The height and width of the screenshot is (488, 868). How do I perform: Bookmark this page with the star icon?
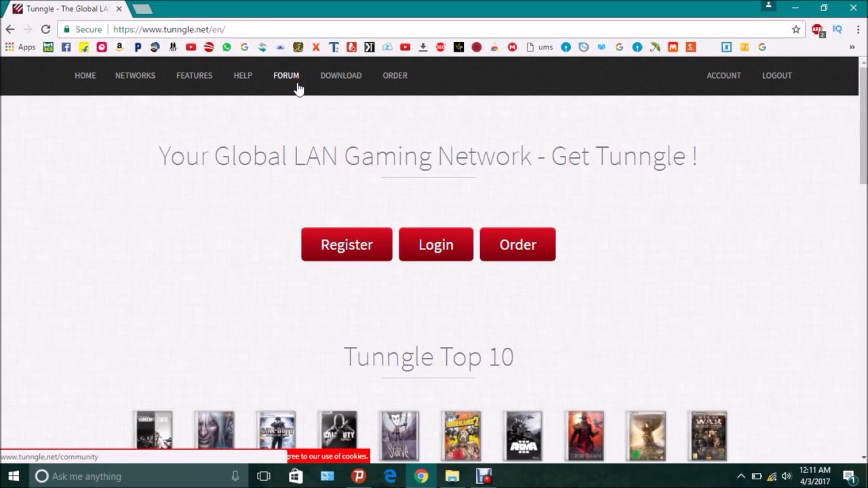click(x=796, y=29)
